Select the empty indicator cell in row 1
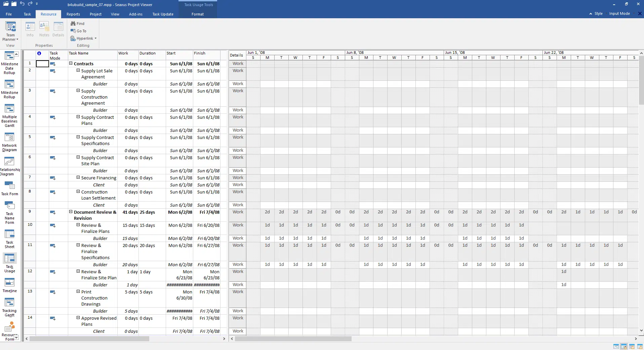This screenshot has width=644, height=350. coord(42,64)
